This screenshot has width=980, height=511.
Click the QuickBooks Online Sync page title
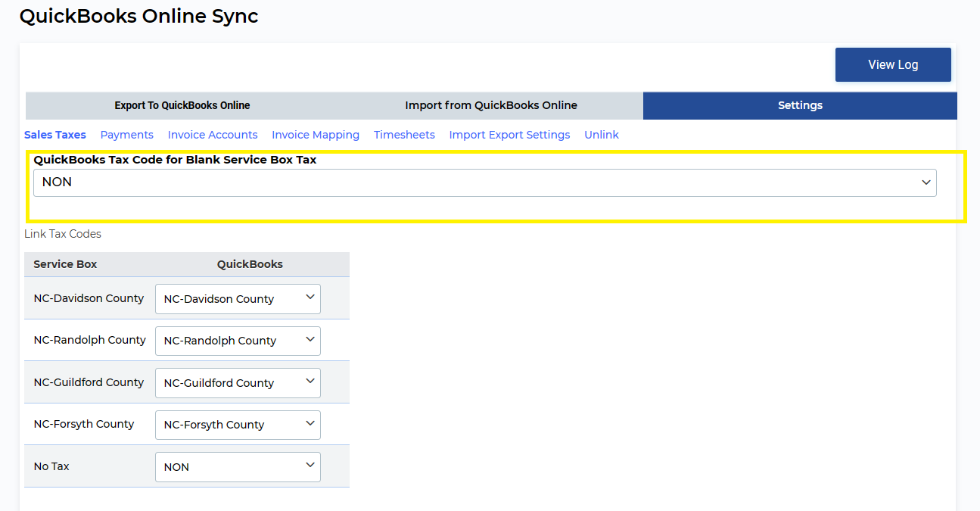pos(139,16)
